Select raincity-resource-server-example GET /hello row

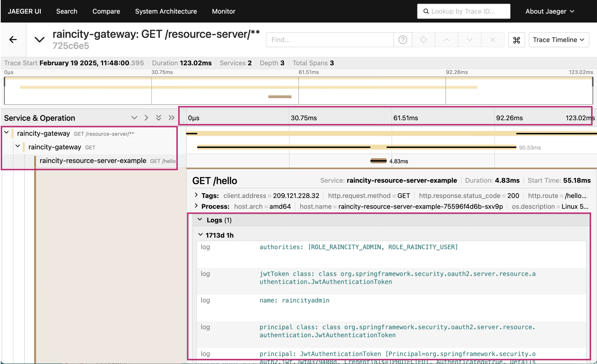click(107, 161)
